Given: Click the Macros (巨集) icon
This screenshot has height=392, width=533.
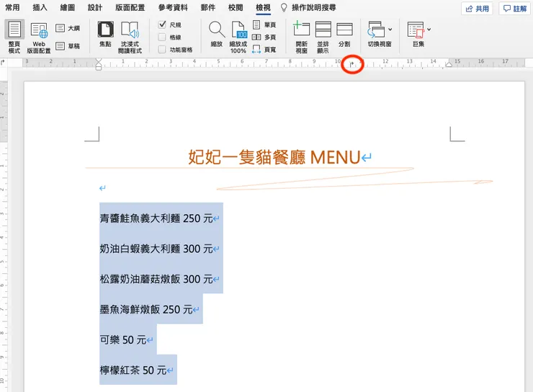Looking at the screenshot, I should (416, 30).
